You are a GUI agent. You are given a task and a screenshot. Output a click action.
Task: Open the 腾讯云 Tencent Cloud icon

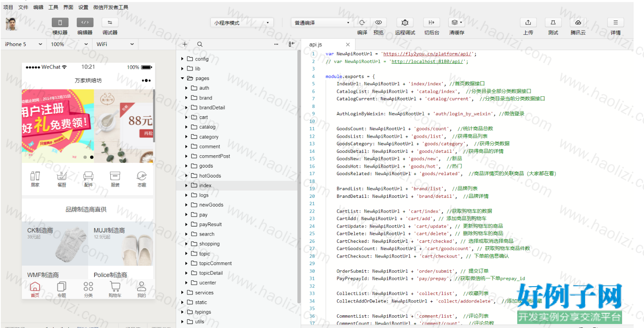[x=578, y=23]
